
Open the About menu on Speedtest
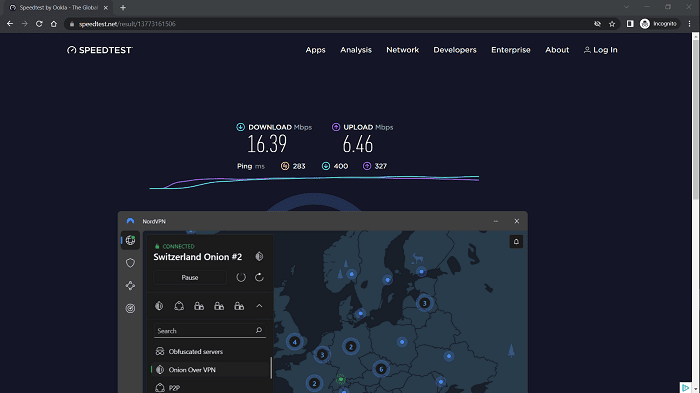557,50
